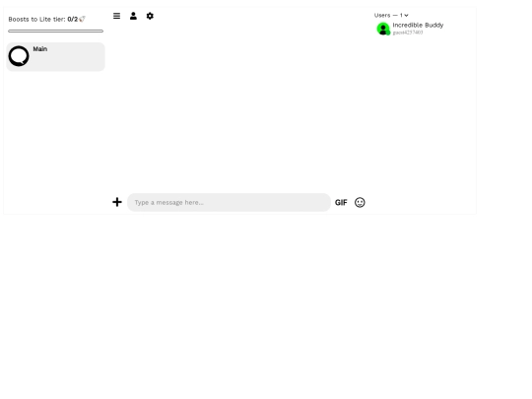Screen dimensions: 532x399
Task: Click the plus attachment icon
Action: tap(117, 202)
